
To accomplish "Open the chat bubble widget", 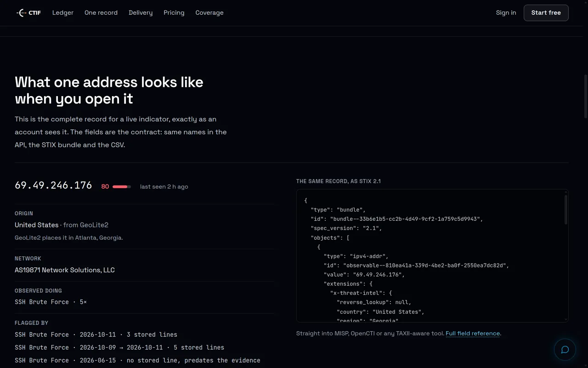I will click(x=565, y=350).
